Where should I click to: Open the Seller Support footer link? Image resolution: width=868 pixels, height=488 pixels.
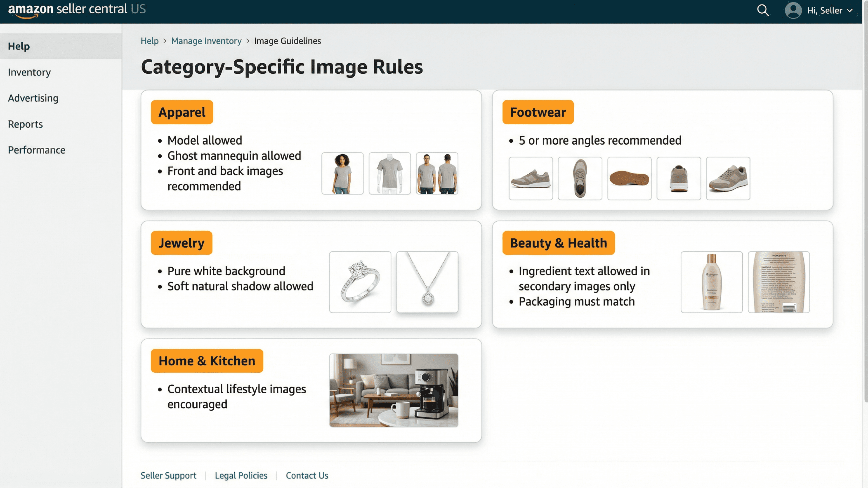[168, 475]
